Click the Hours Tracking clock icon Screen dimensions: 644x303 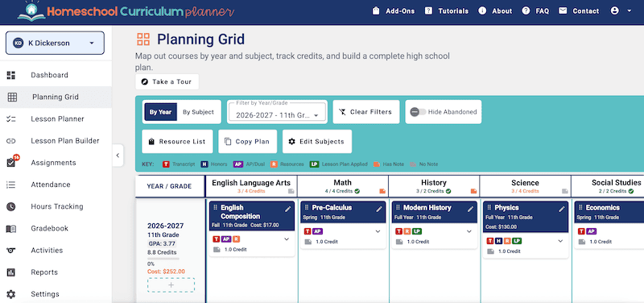[x=11, y=206]
